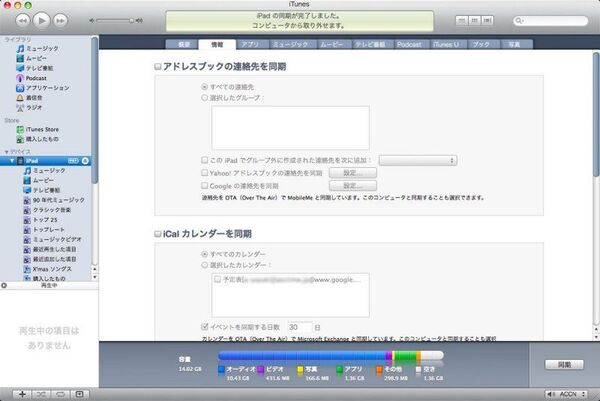Toggle repeat at the bottom left
Screen dimensions: 600x401
point(60,394)
